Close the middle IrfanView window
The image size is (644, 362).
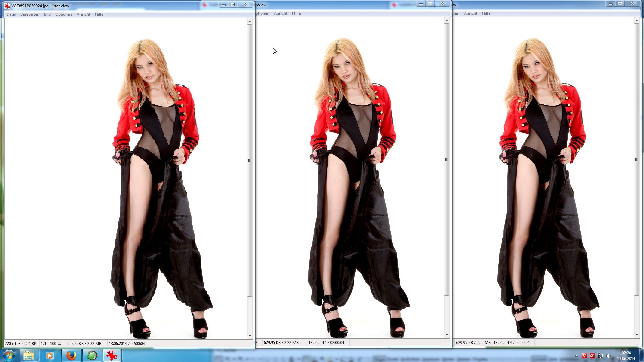(x=442, y=3)
